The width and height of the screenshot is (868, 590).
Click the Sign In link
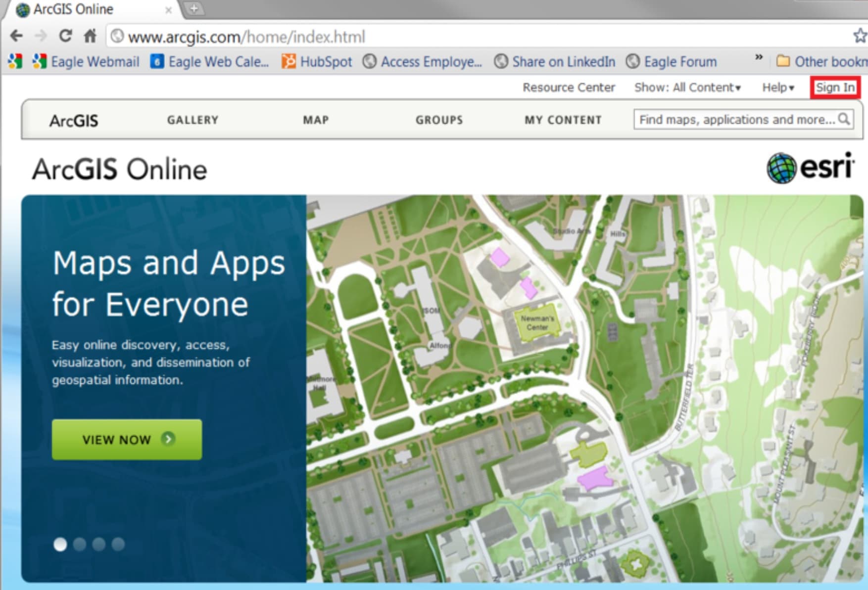click(835, 88)
